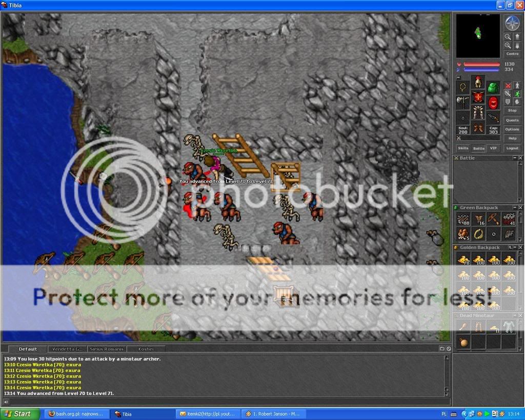
Task: Move the minimap one floor down
Action: click(517, 46)
